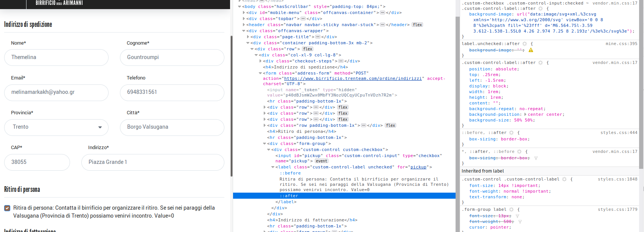Click the 'cursor: pointer' declaration

(x=490, y=227)
